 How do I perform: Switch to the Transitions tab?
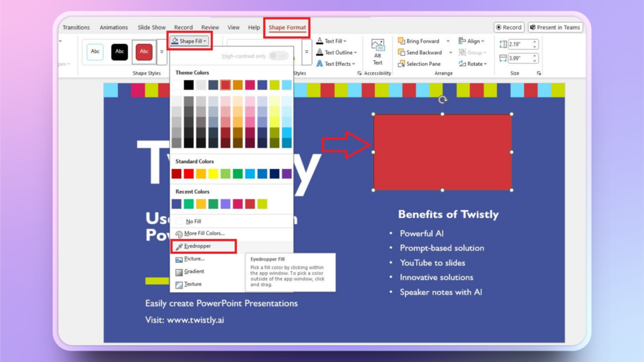[x=76, y=28]
